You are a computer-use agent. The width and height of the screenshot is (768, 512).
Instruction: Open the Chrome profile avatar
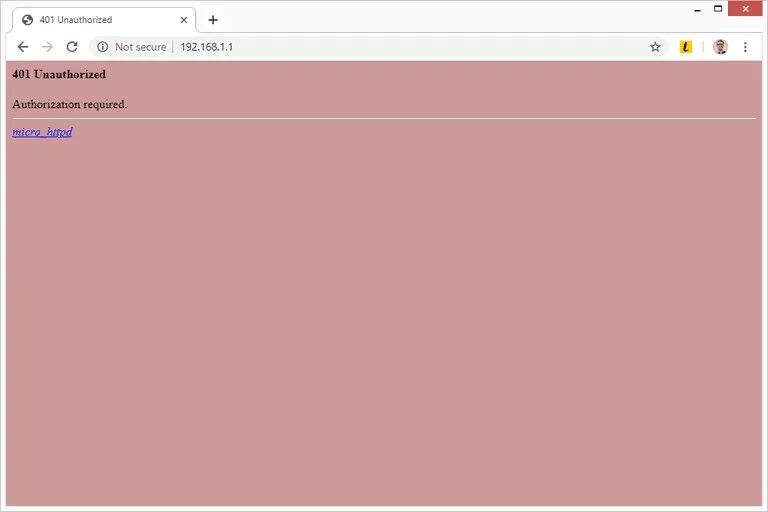(x=720, y=47)
